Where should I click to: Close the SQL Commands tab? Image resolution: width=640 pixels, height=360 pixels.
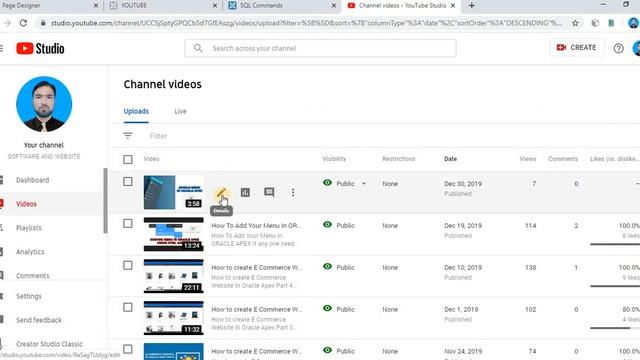coord(333,5)
